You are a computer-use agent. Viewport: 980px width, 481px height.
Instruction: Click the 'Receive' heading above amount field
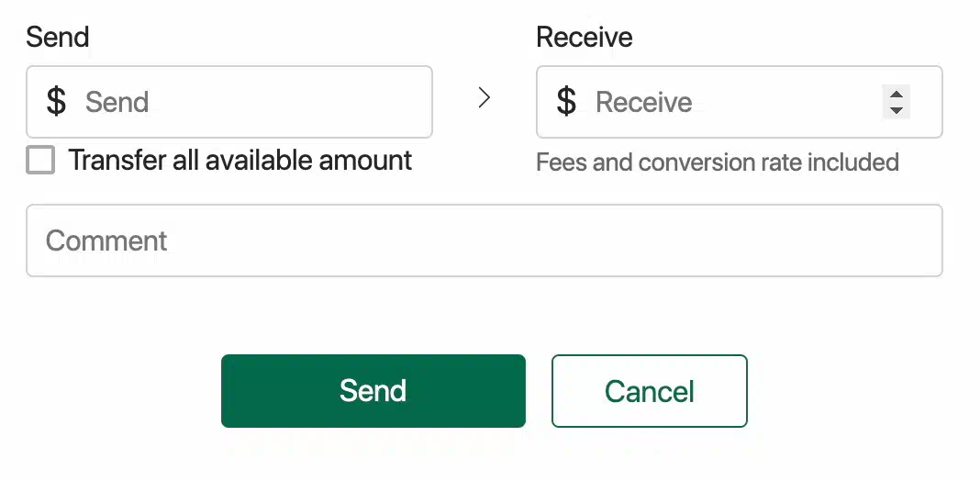coord(585,37)
